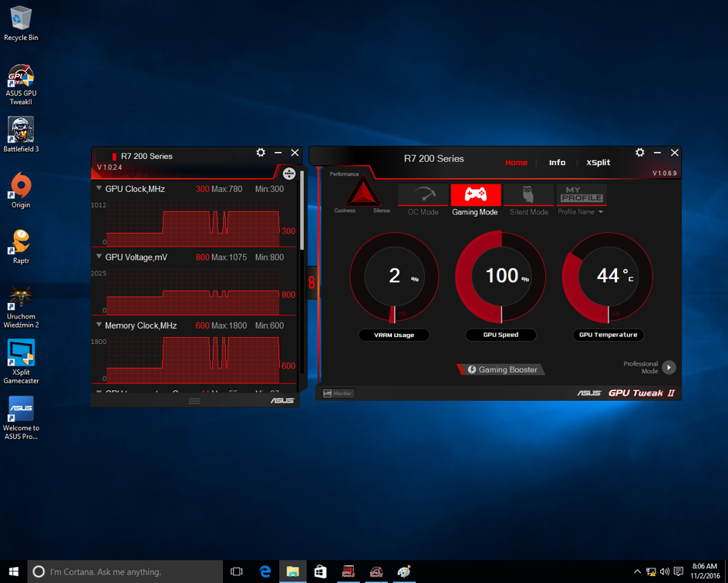Collapse the Memory Clock graph section
The width and height of the screenshot is (728, 583).
[x=99, y=325]
